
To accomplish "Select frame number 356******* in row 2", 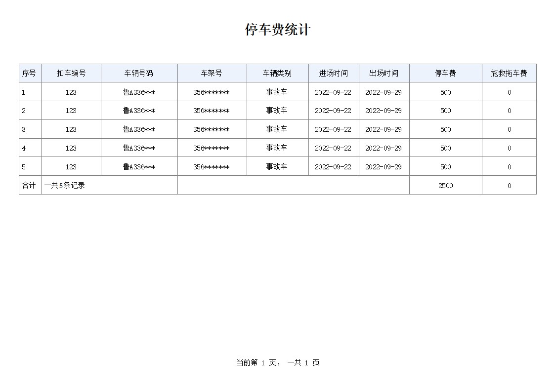I will 212,111.
